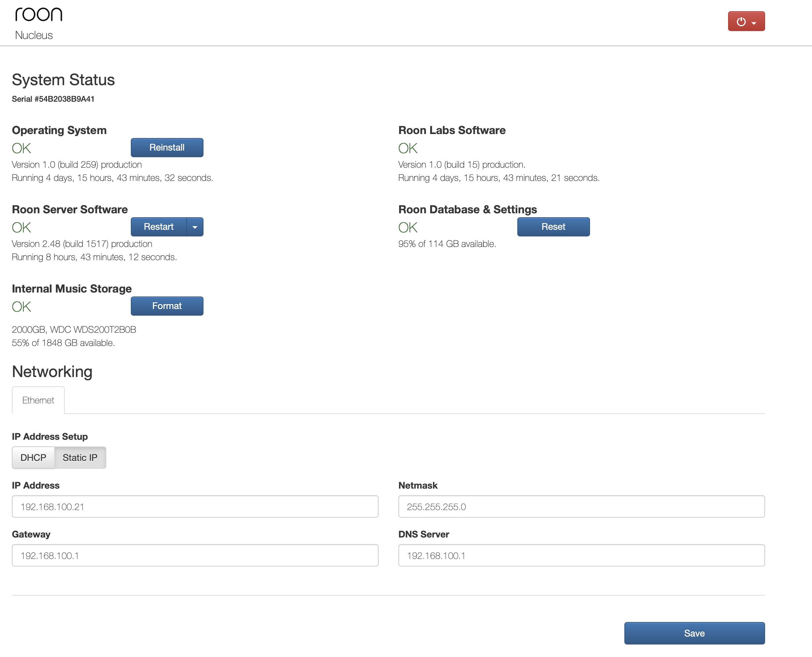Click the text 'Running 4 days, 15 hours, 43 minutes, 21 seconds.'

pyautogui.click(x=499, y=178)
